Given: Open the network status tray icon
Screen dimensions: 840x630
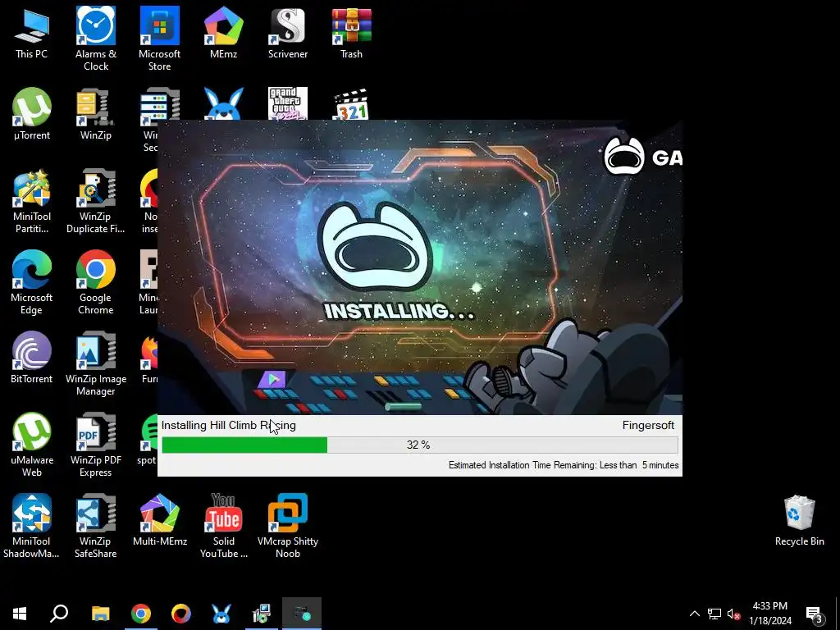Looking at the screenshot, I should click(714, 614).
